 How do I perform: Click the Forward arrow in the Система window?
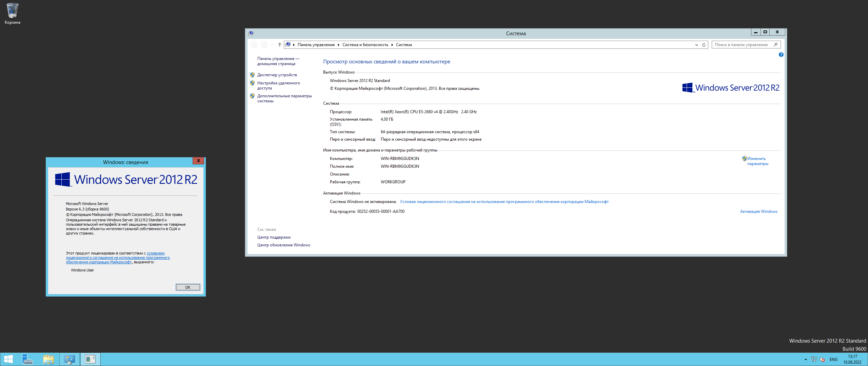coord(264,45)
